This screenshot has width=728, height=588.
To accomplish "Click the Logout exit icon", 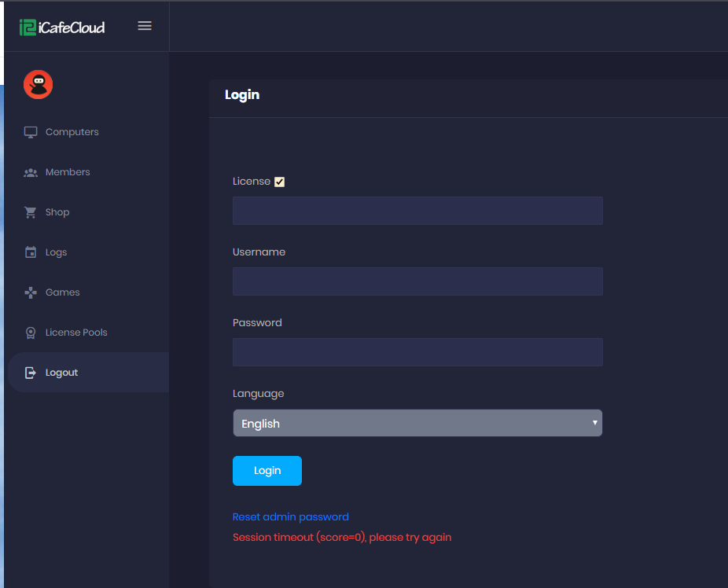I will (x=31, y=373).
